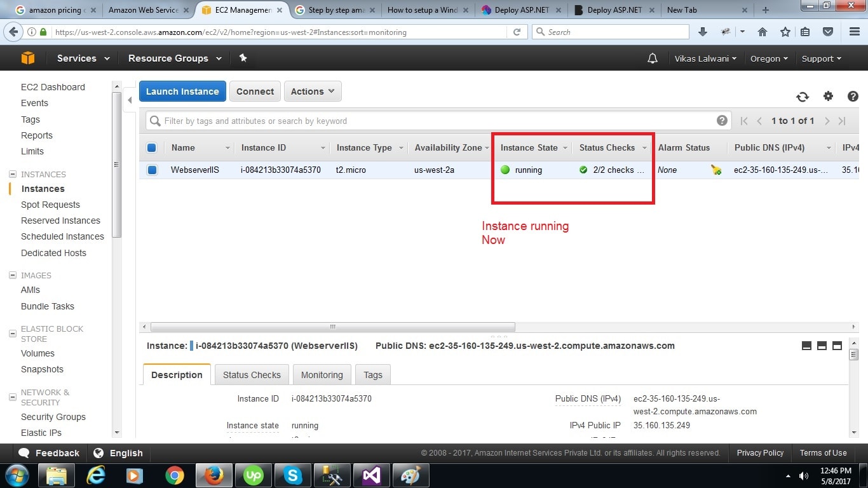Click the sidebar vertical scrollbar
Image resolution: width=868 pixels, height=488 pixels.
click(x=116, y=165)
